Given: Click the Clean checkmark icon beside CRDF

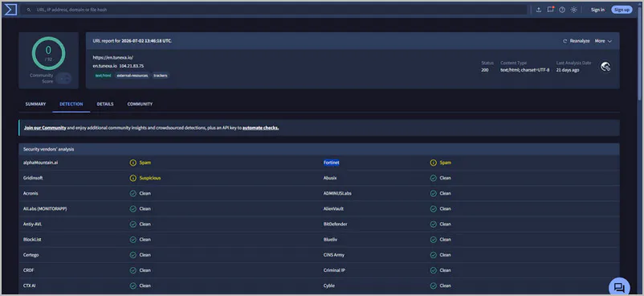Looking at the screenshot, I should (132, 270).
